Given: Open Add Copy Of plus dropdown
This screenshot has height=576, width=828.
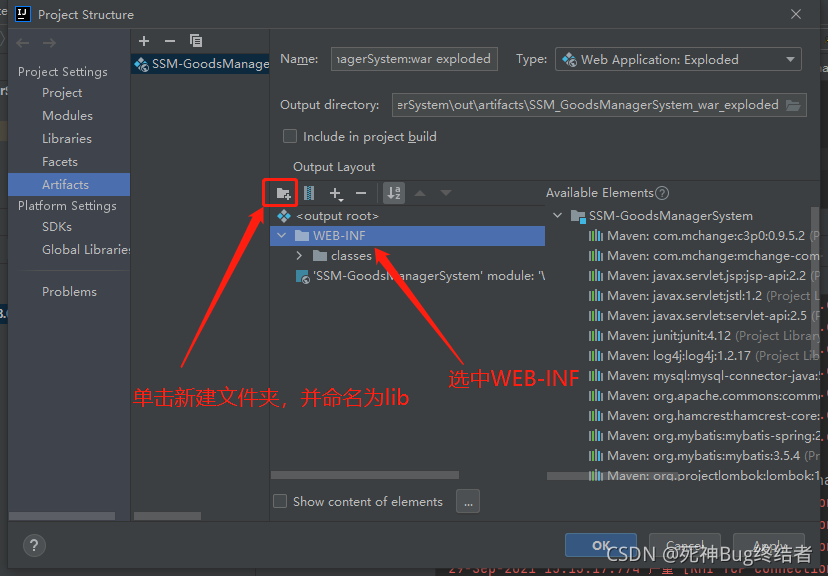Looking at the screenshot, I should (x=336, y=194).
